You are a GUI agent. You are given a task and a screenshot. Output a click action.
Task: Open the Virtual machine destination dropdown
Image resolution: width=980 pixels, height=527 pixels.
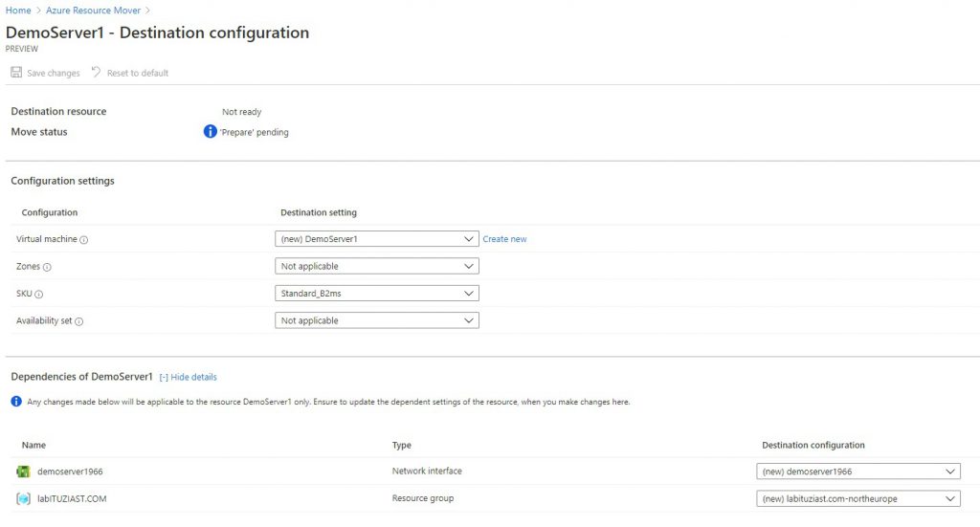point(377,238)
